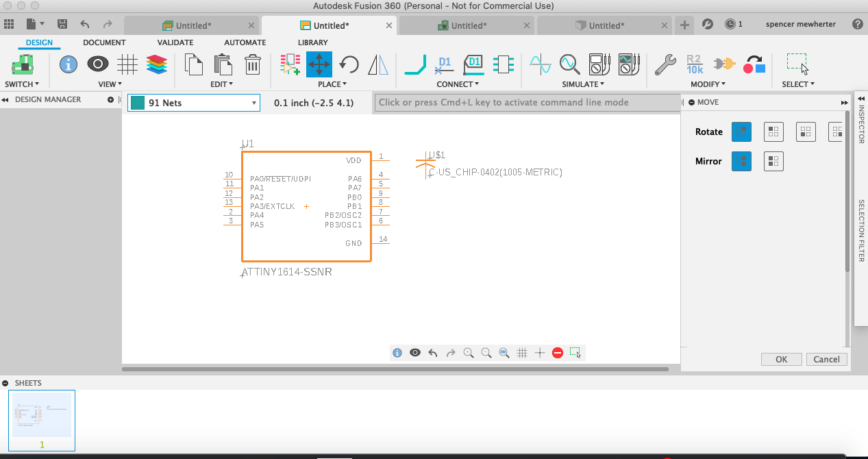
Task: Open the Grid settings in the ribbon
Action: (x=127, y=65)
